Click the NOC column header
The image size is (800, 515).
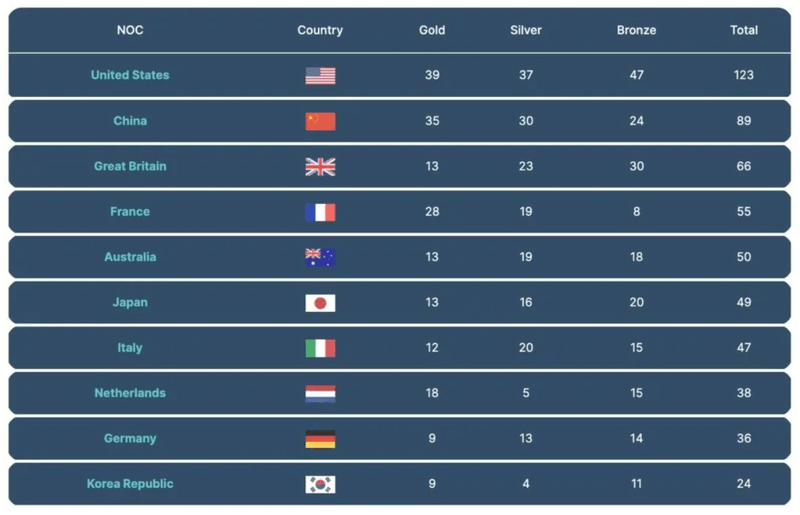[x=130, y=30]
